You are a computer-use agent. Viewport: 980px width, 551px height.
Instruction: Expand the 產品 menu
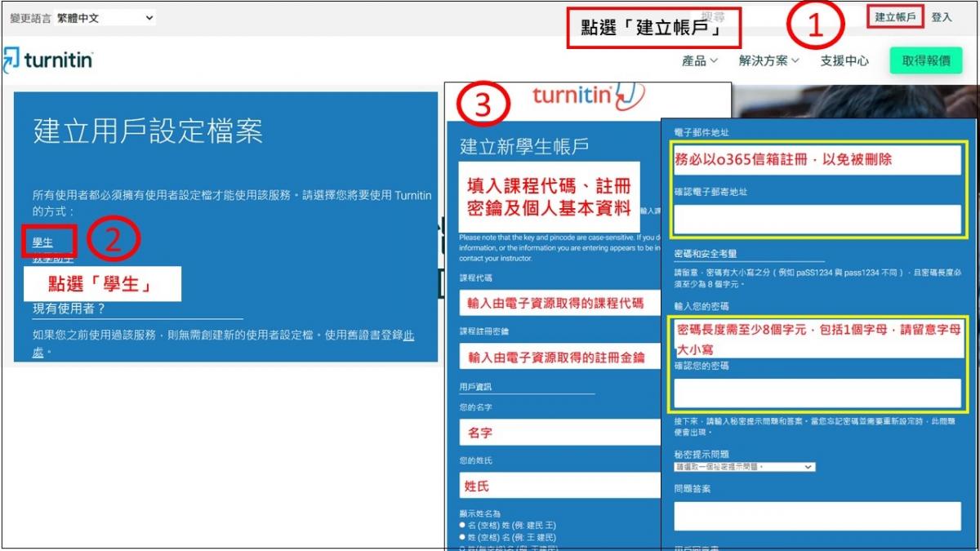700,60
